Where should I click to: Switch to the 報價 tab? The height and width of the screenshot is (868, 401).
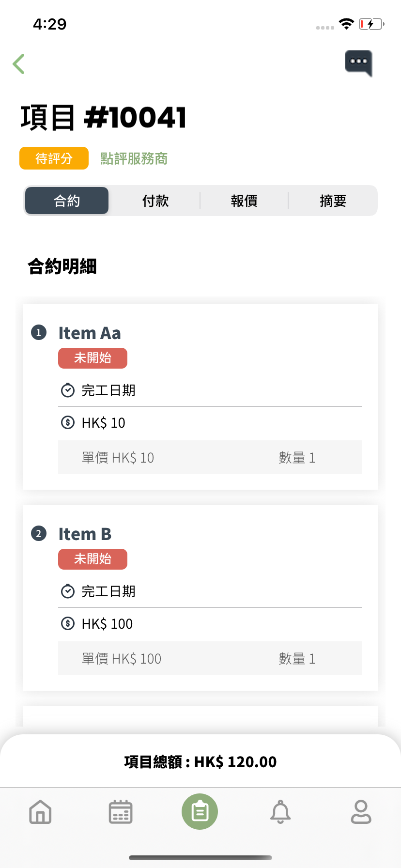244,201
